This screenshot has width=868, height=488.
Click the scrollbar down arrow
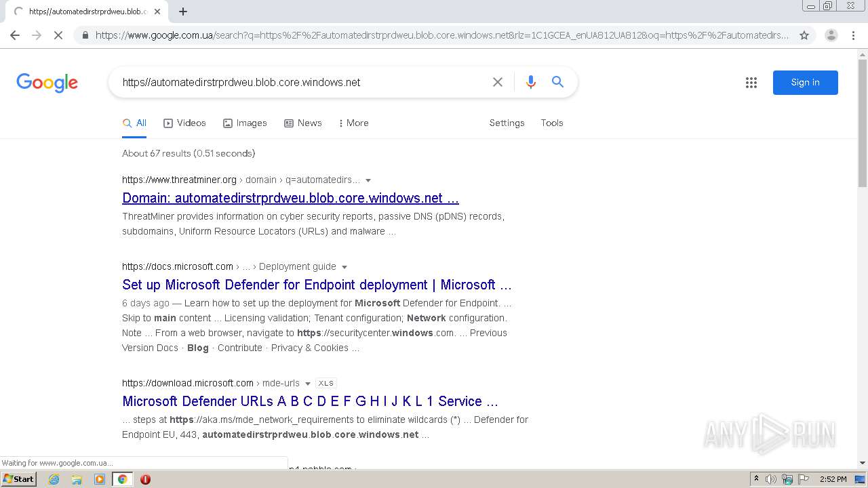[x=863, y=463]
